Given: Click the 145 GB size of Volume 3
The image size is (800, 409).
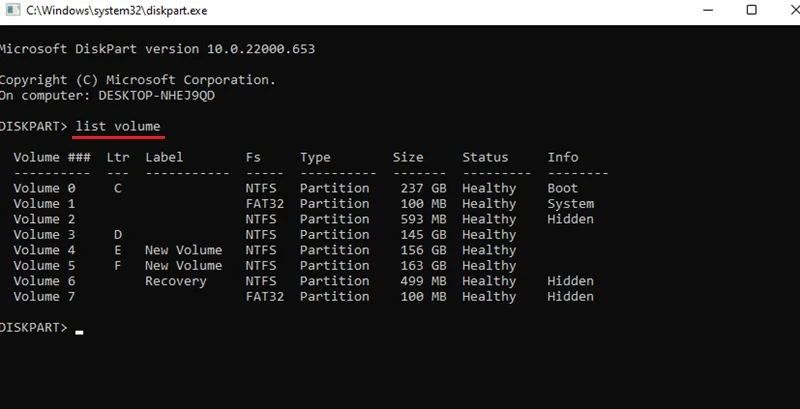Looking at the screenshot, I should tap(423, 235).
